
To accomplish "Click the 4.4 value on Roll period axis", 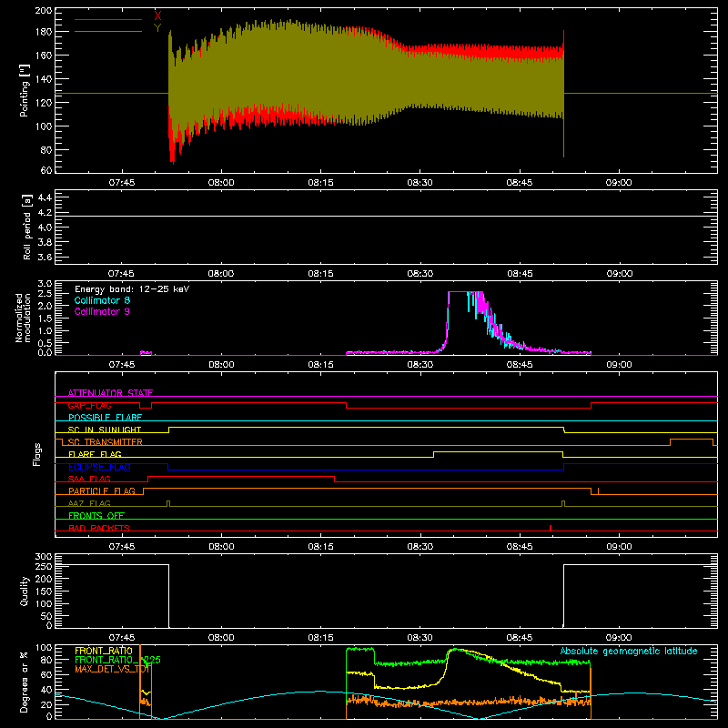I will (45, 197).
